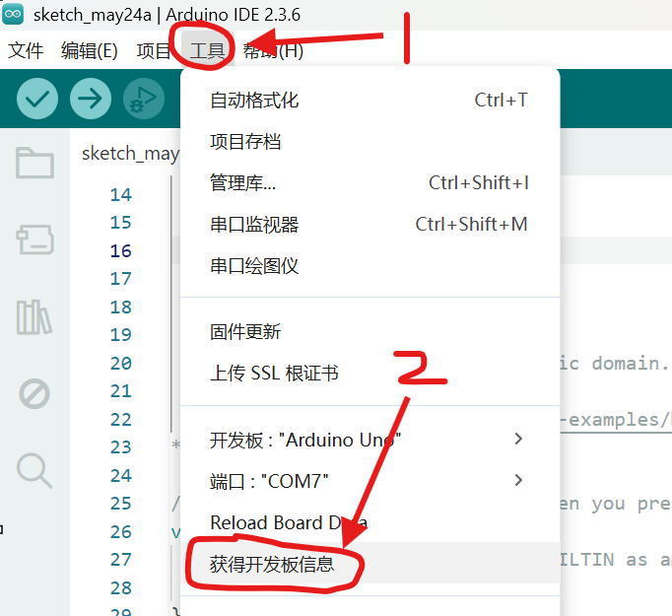Open the 编辑(E) menu
672x616 pixels.
pyautogui.click(x=89, y=50)
